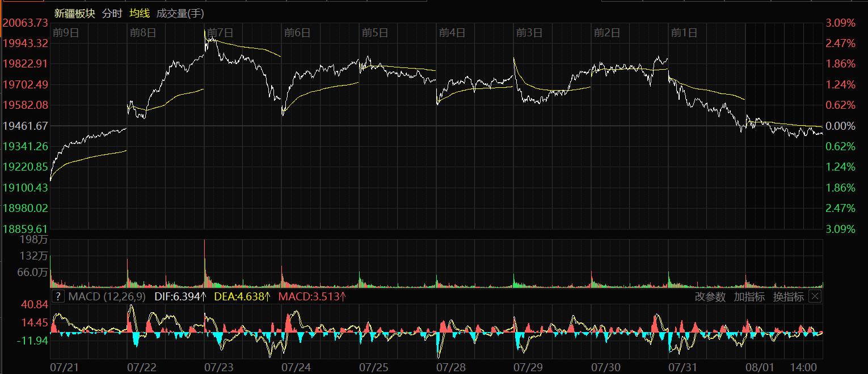This screenshot has height=374, width=868.
Task: Click the 前8日 day label
Action: 142,33
